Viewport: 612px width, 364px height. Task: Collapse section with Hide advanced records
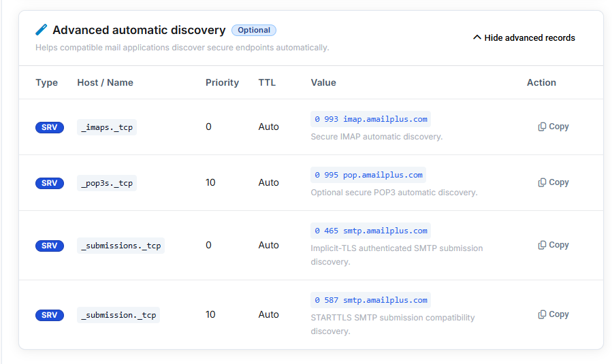pyautogui.click(x=524, y=38)
